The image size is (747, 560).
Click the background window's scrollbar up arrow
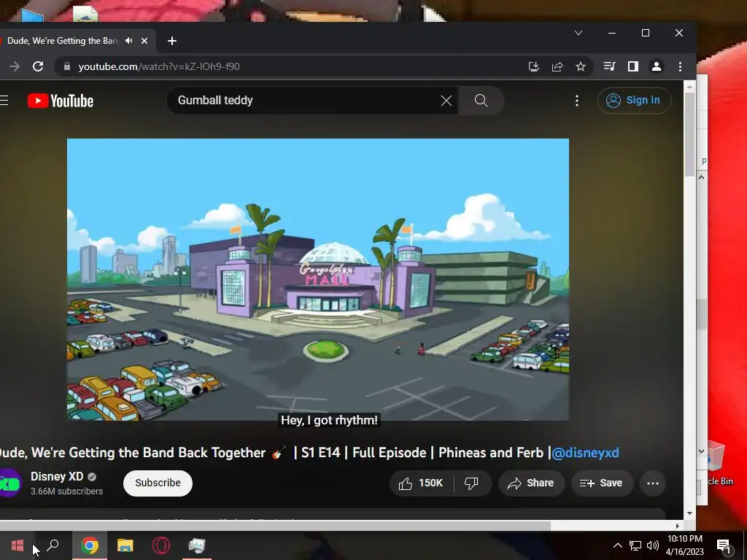click(701, 178)
